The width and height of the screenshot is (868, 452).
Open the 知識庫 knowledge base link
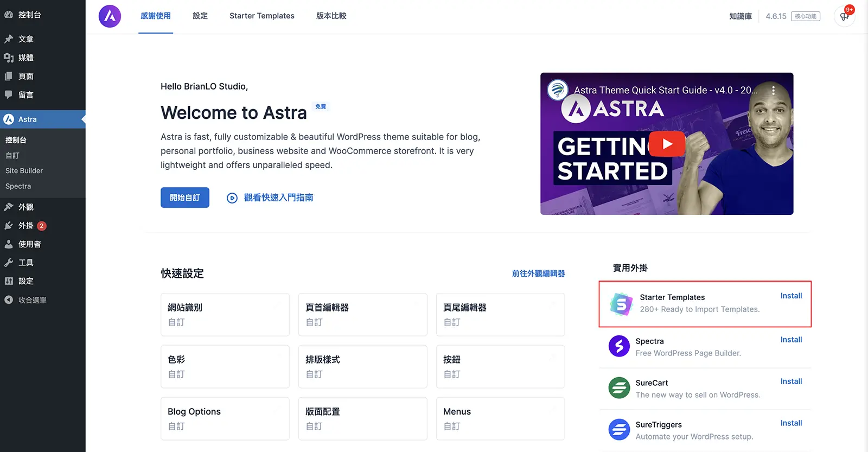coord(741,16)
